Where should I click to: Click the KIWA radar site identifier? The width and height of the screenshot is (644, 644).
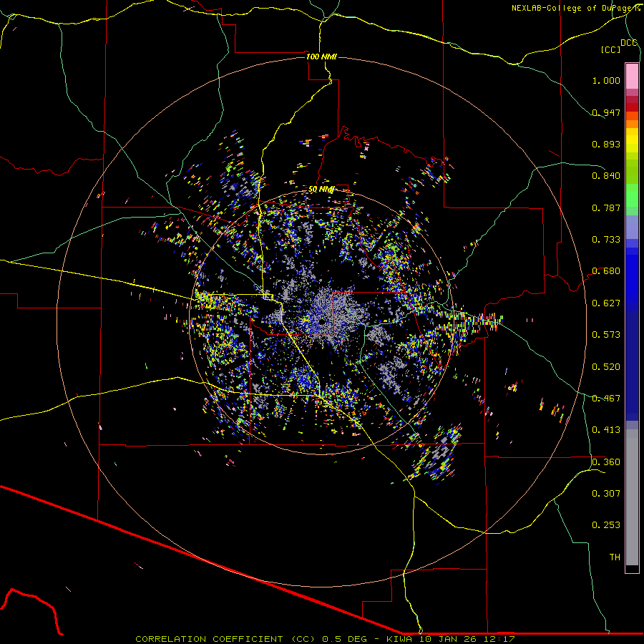pyautogui.click(x=400, y=639)
